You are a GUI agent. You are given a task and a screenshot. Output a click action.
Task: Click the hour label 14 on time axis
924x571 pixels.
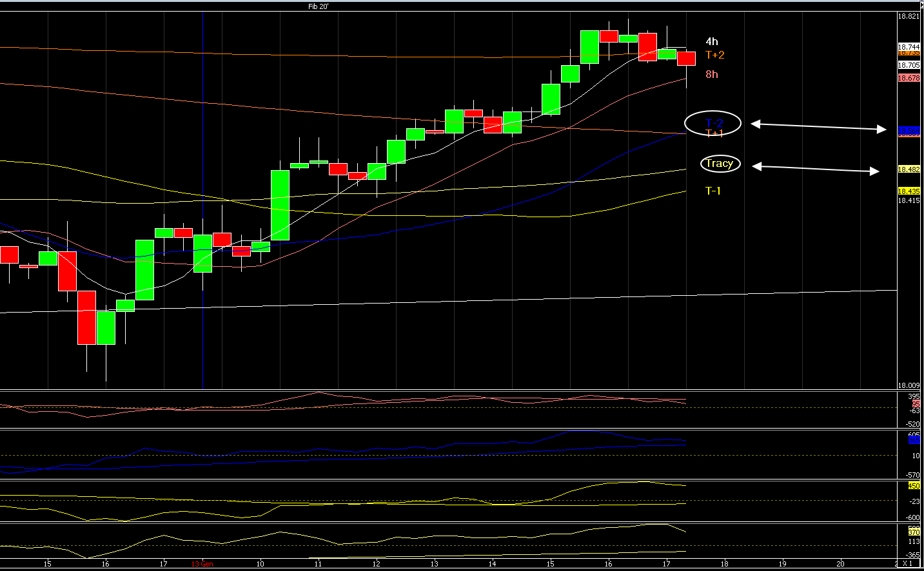493,564
